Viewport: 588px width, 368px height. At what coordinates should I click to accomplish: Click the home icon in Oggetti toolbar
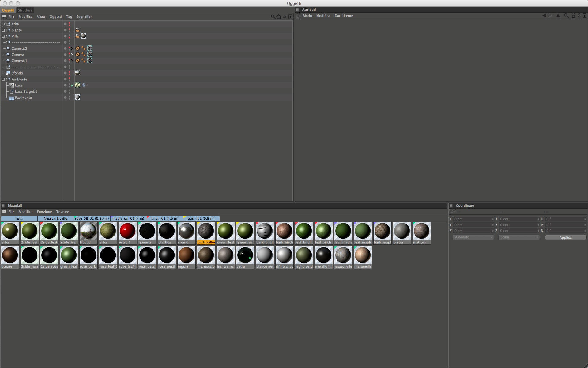coord(279,17)
